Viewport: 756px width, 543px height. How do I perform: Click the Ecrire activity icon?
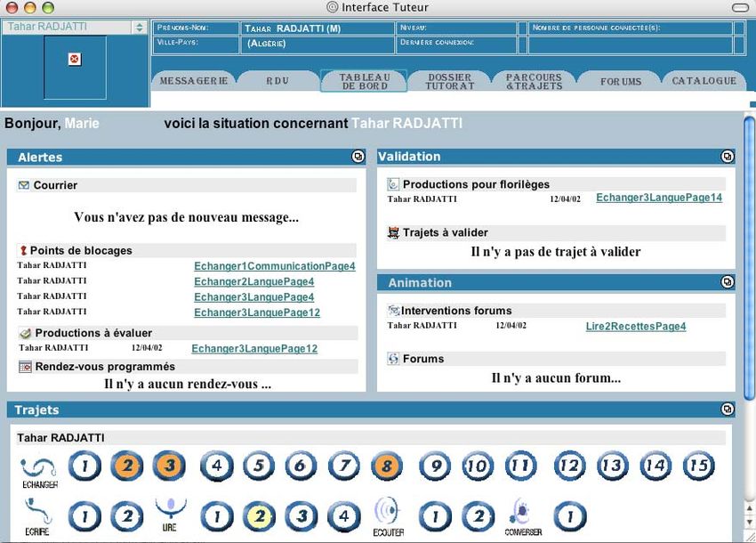(38, 515)
